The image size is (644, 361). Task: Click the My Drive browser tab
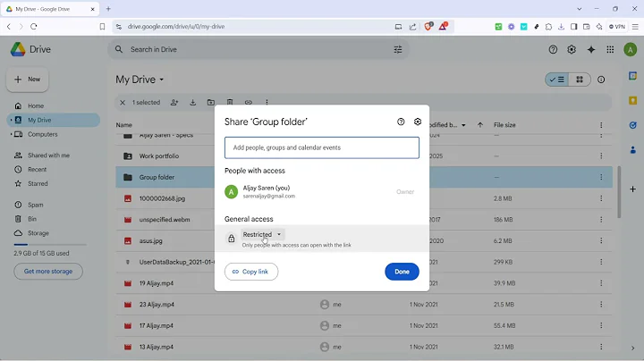click(x=49, y=9)
